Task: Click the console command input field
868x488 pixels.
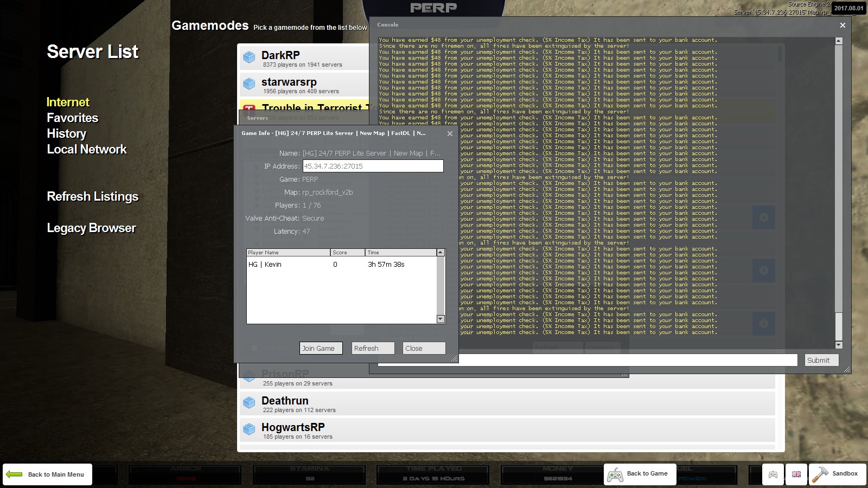Action: click(x=588, y=360)
